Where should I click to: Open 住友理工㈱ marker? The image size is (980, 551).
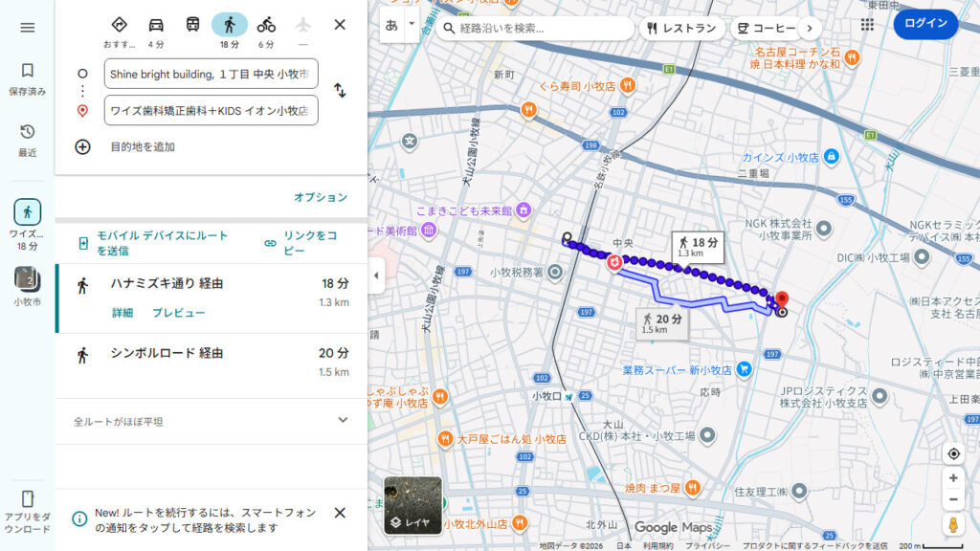pyautogui.click(x=799, y=492)
